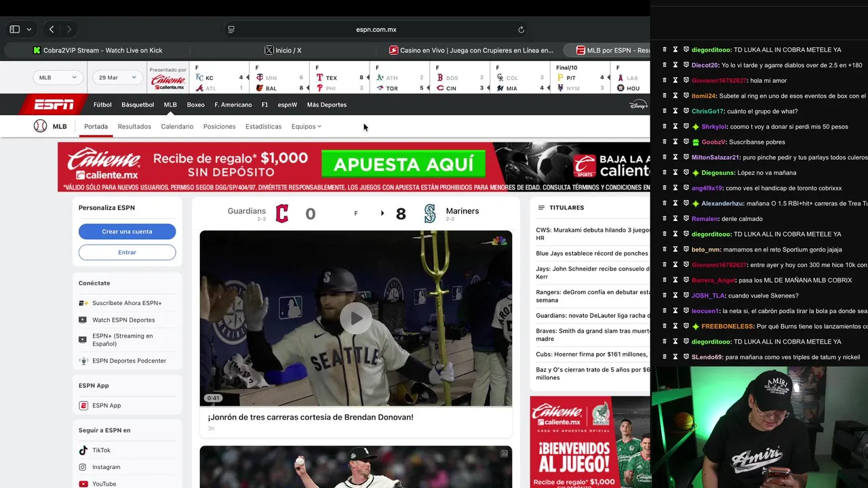Open the PIT vs NYM Final/10 score
868x488 pixels.
click(580, 78)
